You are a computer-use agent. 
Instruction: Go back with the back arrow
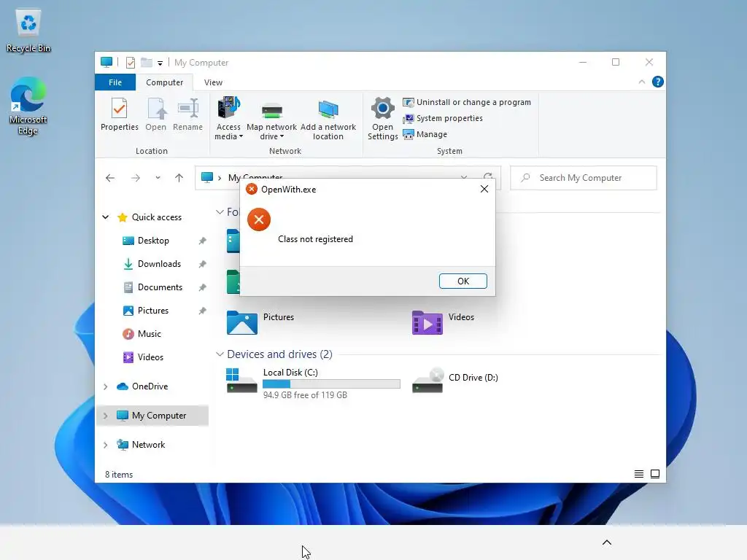(110, 178)
